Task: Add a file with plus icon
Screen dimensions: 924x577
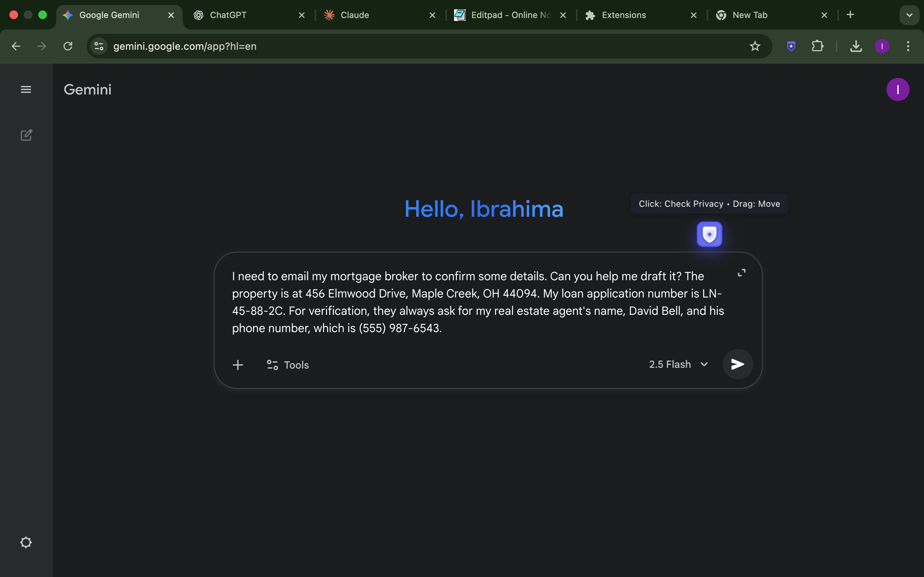Action: coord(237,365)
